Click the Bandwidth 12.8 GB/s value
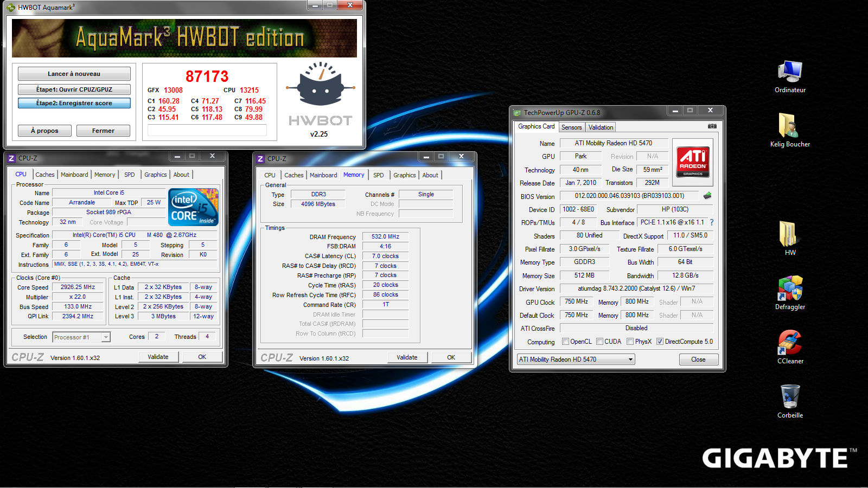868x488 pixels. 685,275
